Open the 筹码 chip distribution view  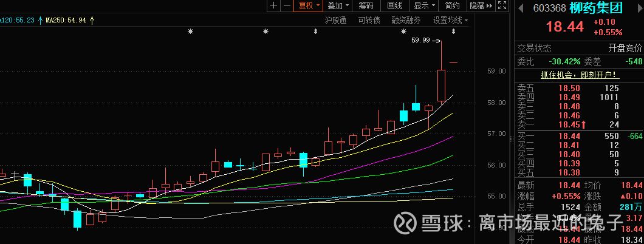(366, 5)
